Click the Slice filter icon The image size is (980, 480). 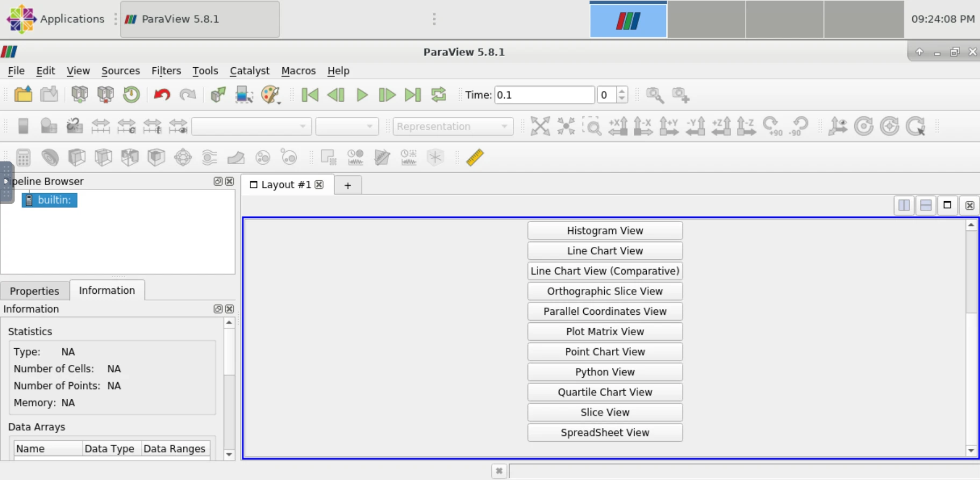[103, 157]
